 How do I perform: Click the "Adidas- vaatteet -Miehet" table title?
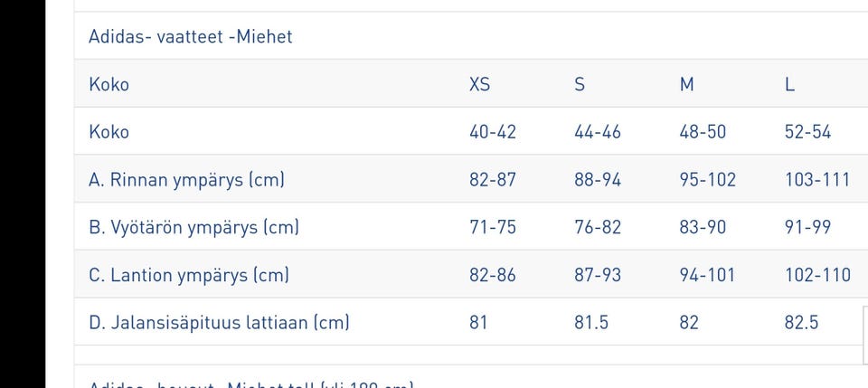pos(190,37)
